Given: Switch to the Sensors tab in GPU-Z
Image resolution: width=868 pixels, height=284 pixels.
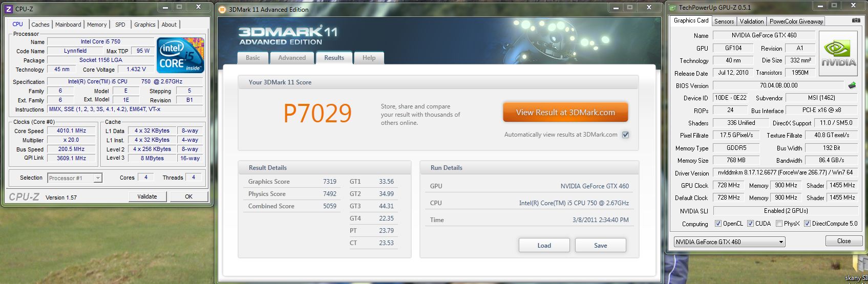Looking at the screenshot, I should (x=724, y=21).
